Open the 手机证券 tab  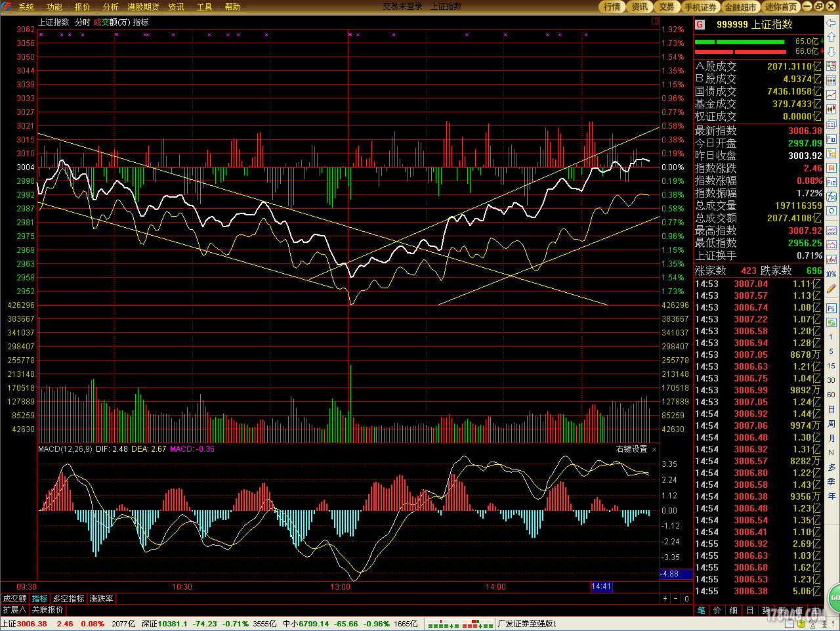click(x=700, y=7)
